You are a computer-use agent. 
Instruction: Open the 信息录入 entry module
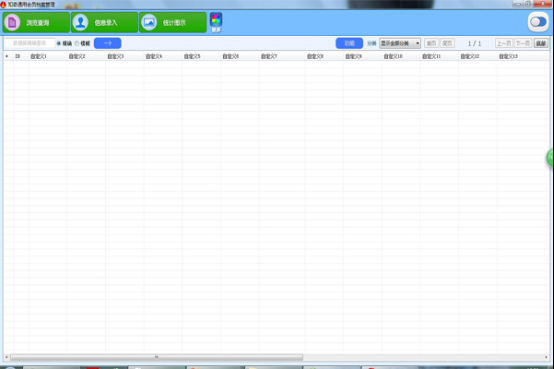[105, 23]
